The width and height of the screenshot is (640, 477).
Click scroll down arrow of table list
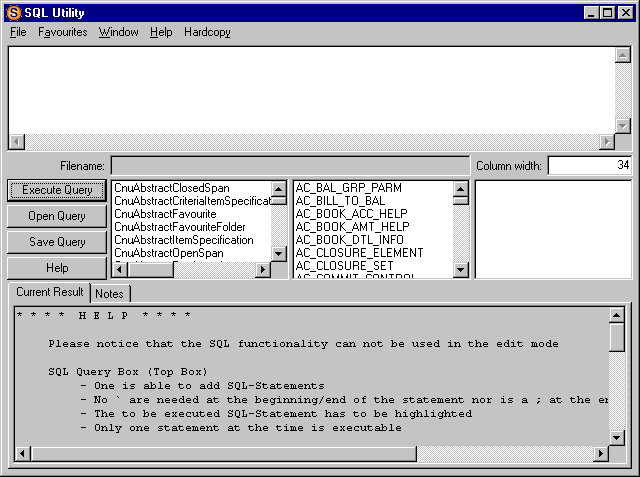(x=461, y=270)
